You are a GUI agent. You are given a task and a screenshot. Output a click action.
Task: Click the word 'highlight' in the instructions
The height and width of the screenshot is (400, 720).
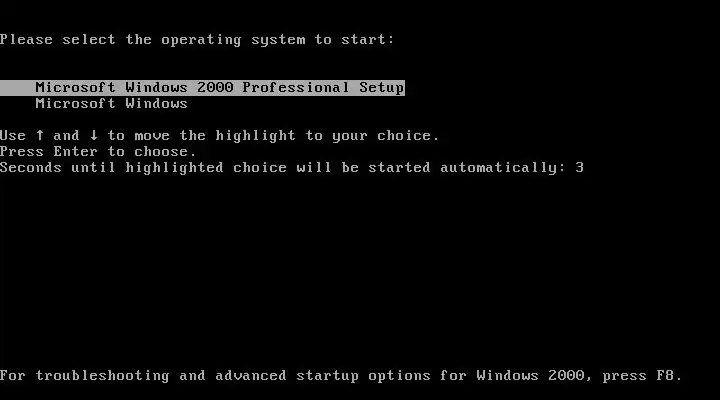point(255,136)
